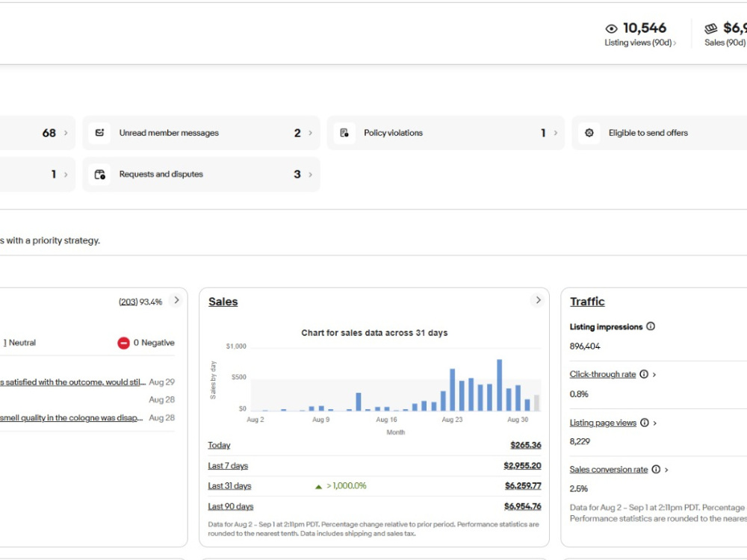Image resolution: width=747 pixels, height=560 pixels.
Task: Open Policy violations task
Action: tap(446, 133)
